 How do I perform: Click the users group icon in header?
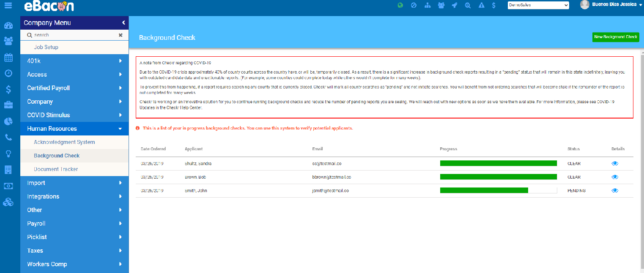[x=441, y=5]
